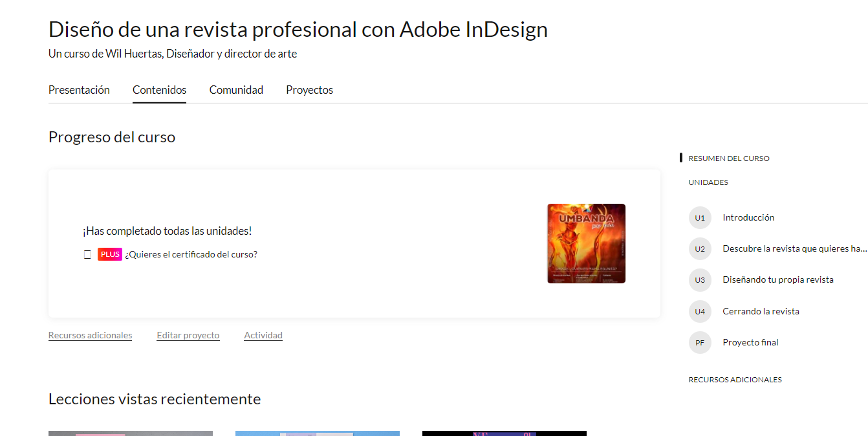Open the Introducción unit
The width and height of the screenshot is (868, 436).
point(748,218)
